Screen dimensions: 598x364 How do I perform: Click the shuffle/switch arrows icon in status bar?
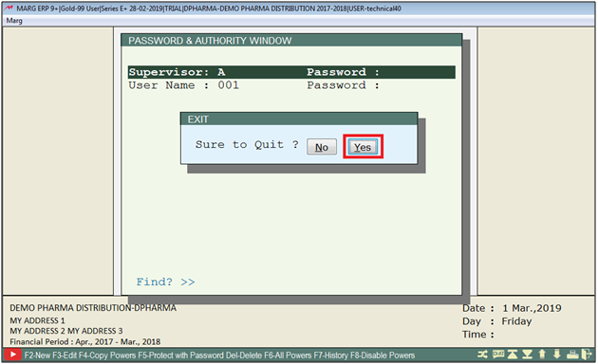(482, 355)
